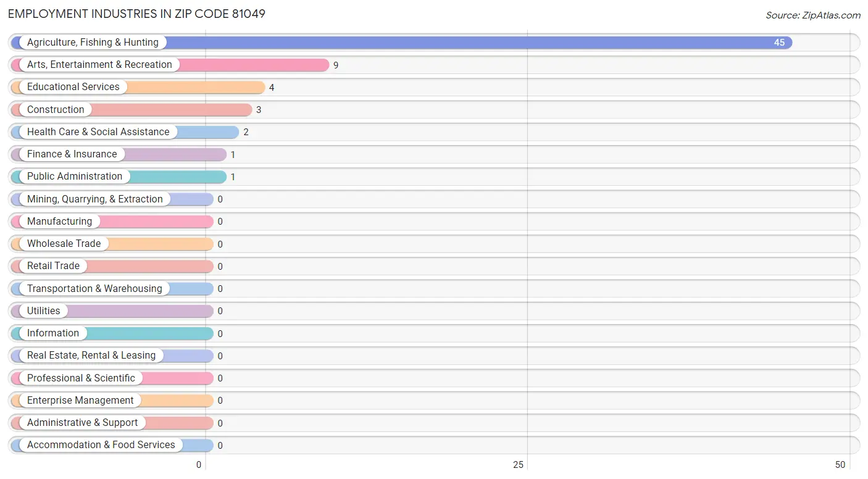
Task: Click the value 1 beside Finance & Insurance
Action: (x=233, y=155)
